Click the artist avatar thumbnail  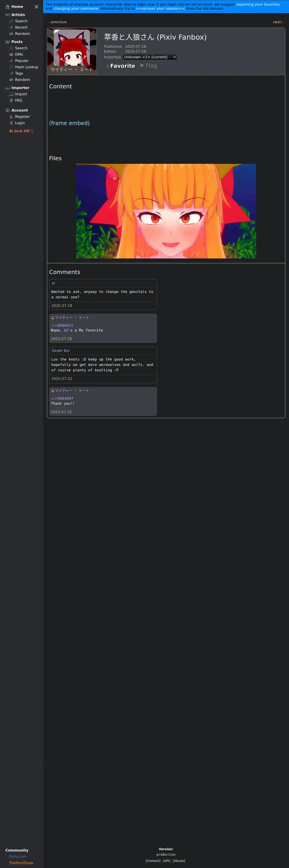click(72, 48)
